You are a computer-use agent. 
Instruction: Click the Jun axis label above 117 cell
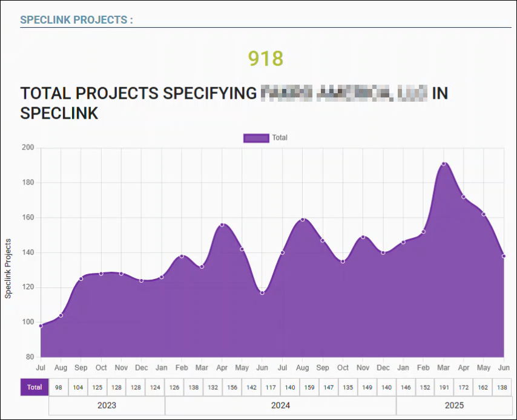coord(262,367)
